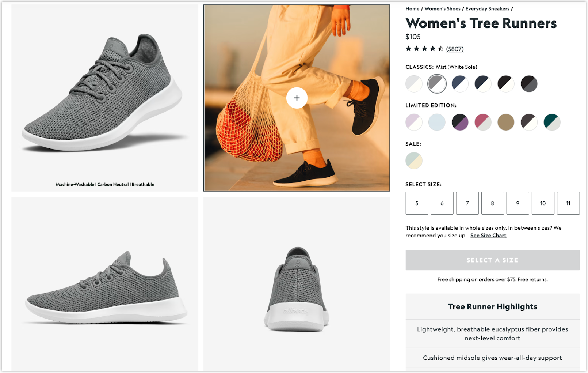
Task: Select the lavender Limited Edition swatch
Action: [413, 122]
